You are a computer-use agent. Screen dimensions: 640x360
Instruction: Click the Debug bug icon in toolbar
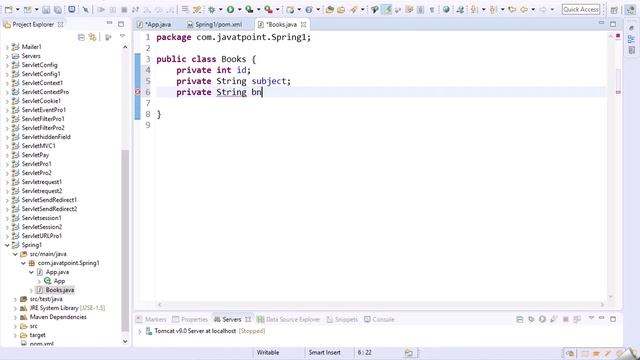pyautogui.click(x=211, y=9)
